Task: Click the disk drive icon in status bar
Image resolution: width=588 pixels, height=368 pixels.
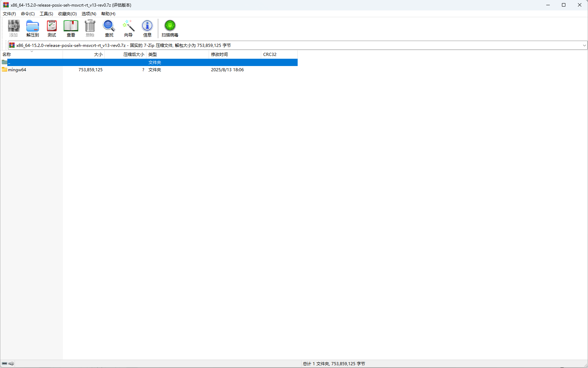Action: [x=5, y=363]
